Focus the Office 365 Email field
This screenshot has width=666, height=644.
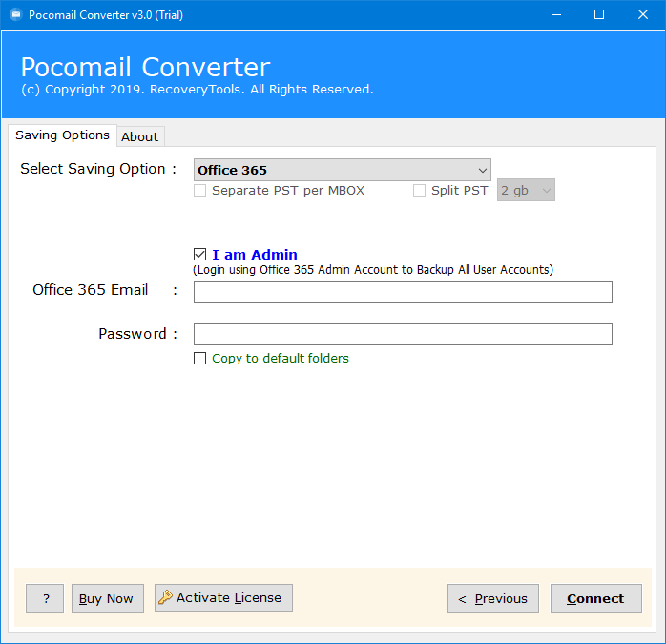tap(403, 292)
